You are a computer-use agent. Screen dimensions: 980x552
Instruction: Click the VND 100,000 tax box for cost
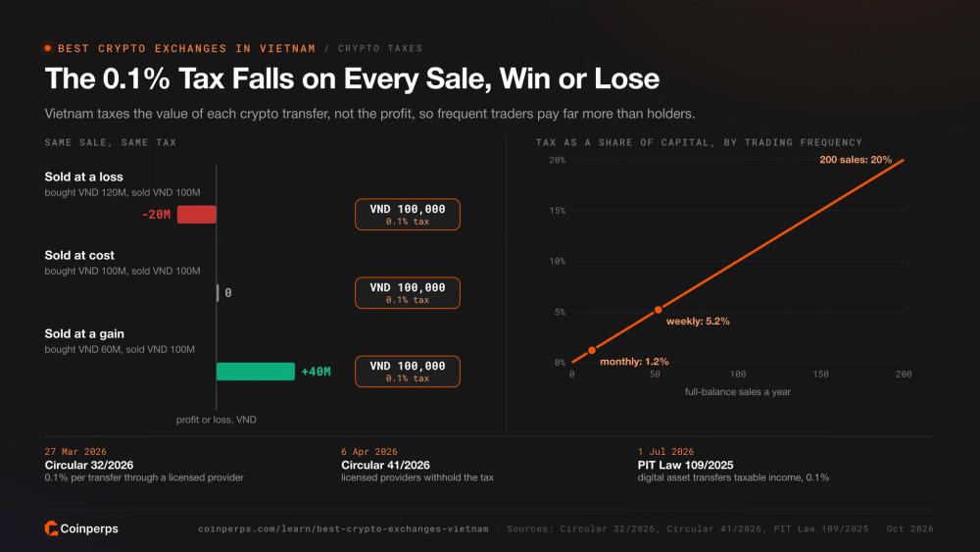[x=408, y=292]
